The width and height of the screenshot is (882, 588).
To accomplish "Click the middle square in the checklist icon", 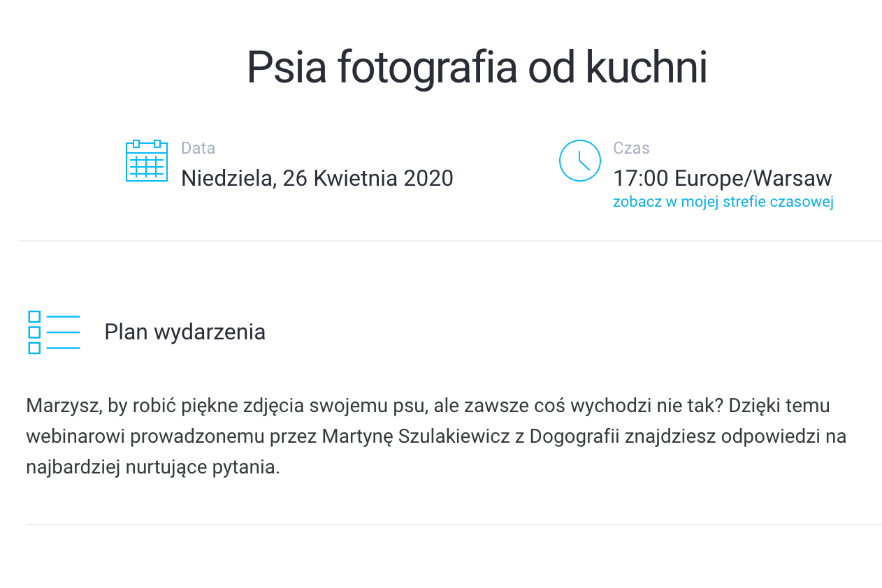I will (x=34, y=332).
